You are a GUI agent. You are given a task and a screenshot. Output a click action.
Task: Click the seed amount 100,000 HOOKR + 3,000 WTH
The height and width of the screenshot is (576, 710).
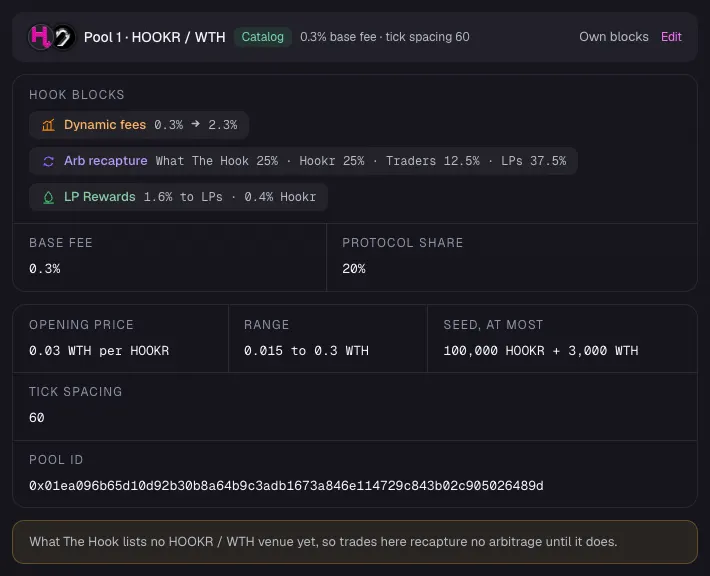point(541,351)
